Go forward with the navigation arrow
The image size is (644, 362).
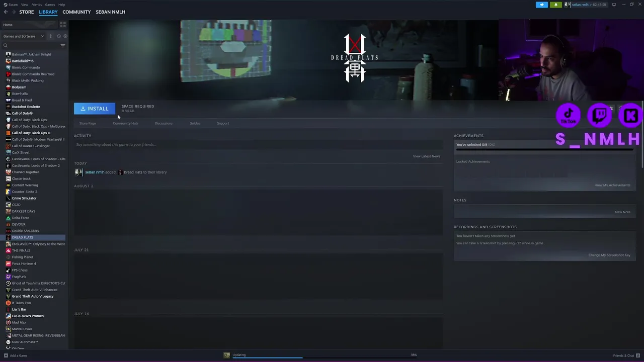coord(13,12)
